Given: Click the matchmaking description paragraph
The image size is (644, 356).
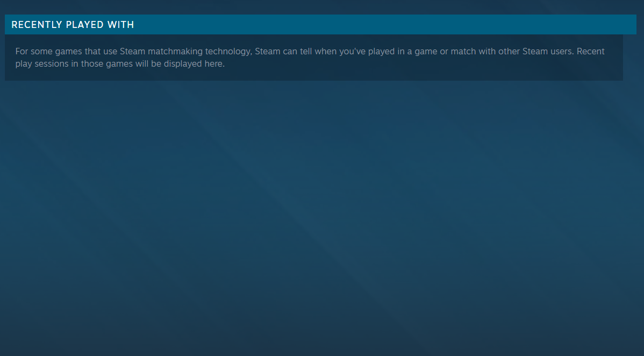Looking at the screenshot, I should tap(310, 58).
